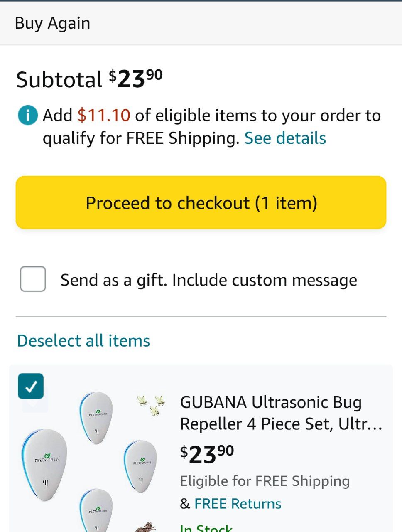Open the Buy Again section
Screen dimensions: 402x532
(52, 23)
